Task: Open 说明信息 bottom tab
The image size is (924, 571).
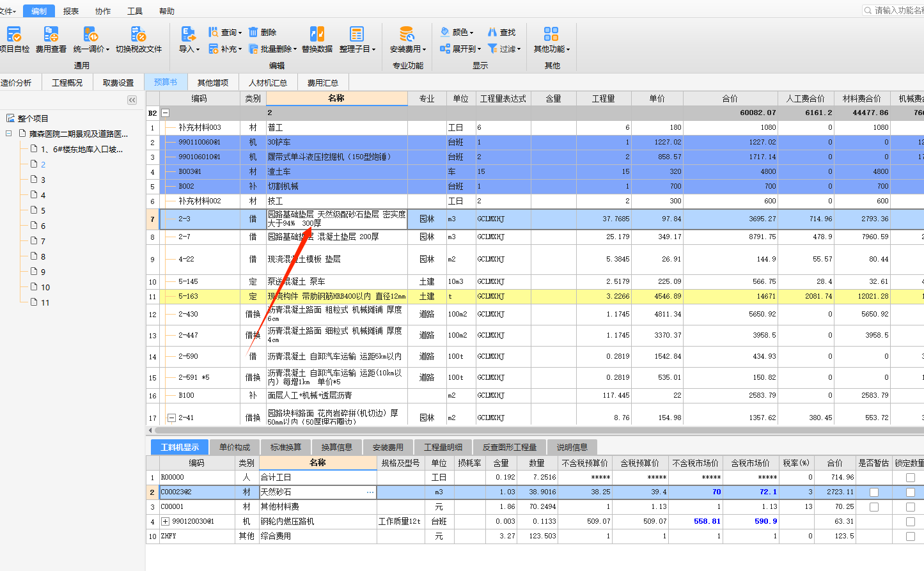Action: coord(572,447)
